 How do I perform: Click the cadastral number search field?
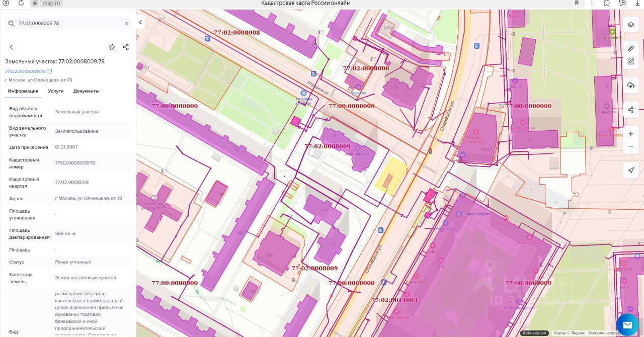(69, 23)
